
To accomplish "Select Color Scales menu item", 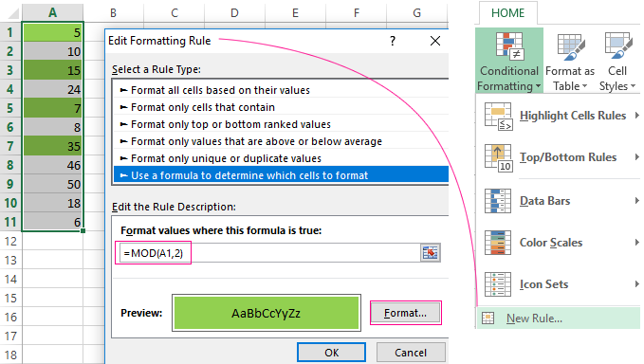I will (x=559, y=243).
